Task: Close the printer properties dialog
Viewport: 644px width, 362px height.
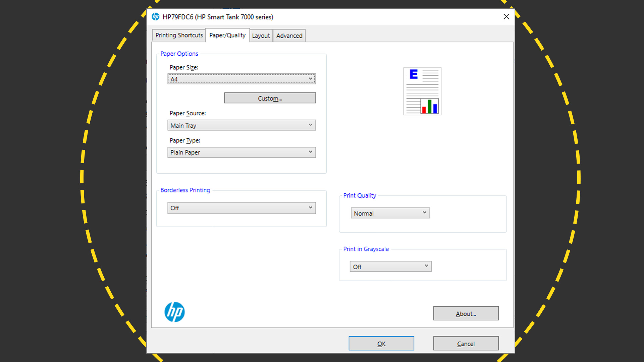Action: click(506, 17)
